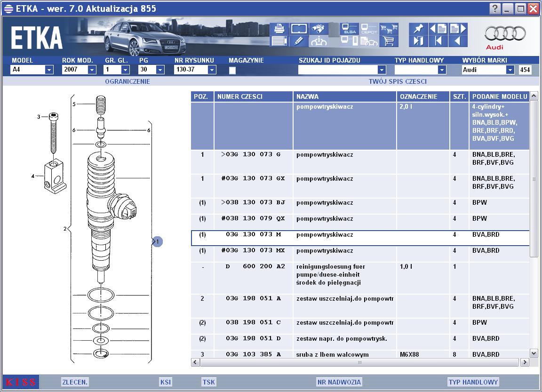
Task: Click the NUMER CZESCI column header
Action: coord(254,96)
